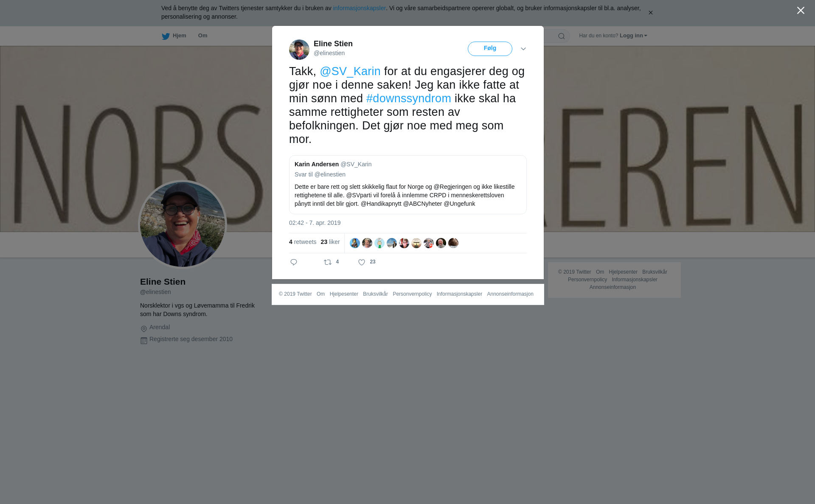This screenshot has height=504, width=815.
Task: Expand the tweet options chevron menu
Action: point(523,49)
